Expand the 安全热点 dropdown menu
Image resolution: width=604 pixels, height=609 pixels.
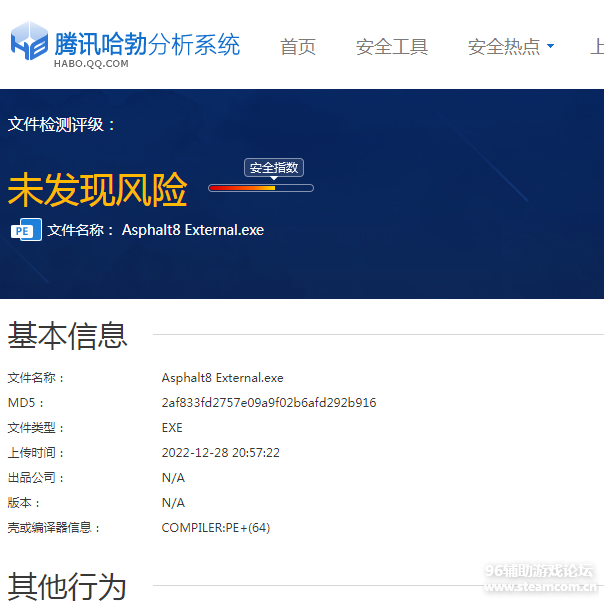coord(511,47)
